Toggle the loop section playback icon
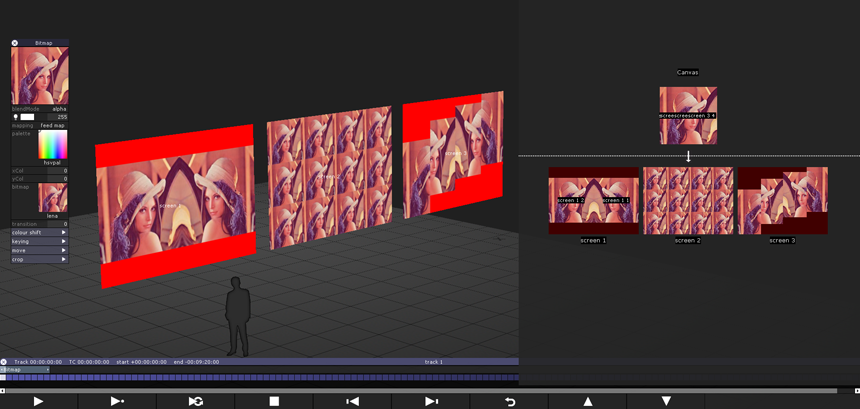 [x=196, y=401]
